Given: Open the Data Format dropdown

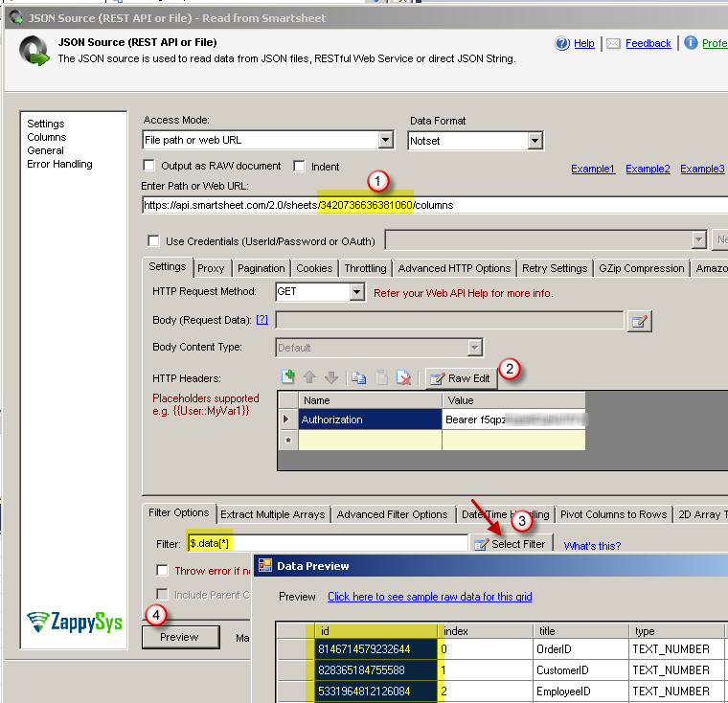Looking at the screenshot, I should [x=535, y=141].
